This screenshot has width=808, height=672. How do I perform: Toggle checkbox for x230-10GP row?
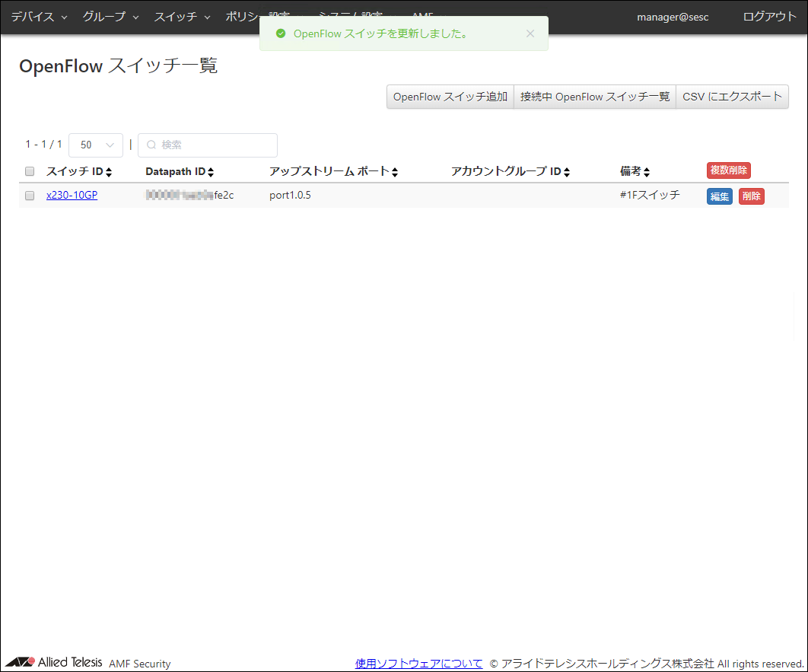pos(30,196)
